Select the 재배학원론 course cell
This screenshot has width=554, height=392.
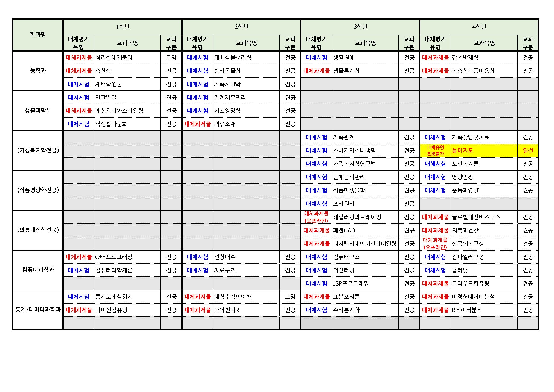pyautogui.click(x=127, y=84)
